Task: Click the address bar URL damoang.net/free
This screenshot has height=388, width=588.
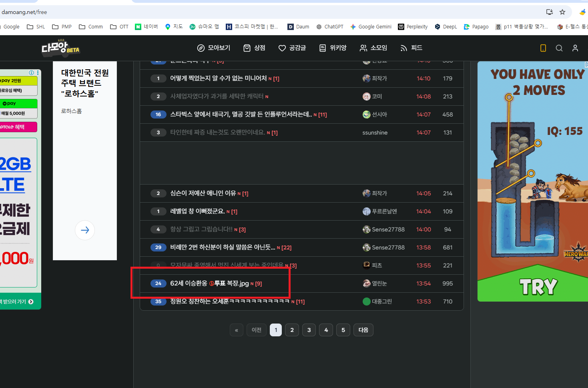Action: pyautogui.click(x=24, y=12)
